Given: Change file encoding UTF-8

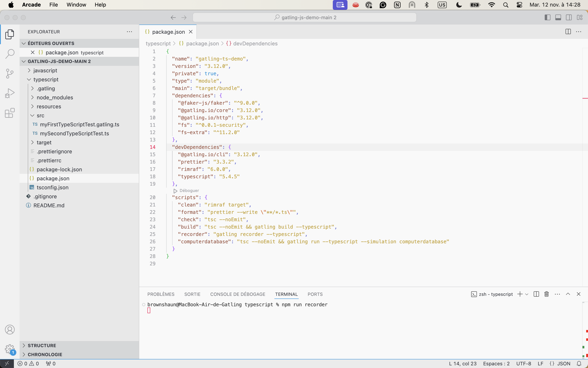Looking at the screenshot, I should click(x=524, y=363).
